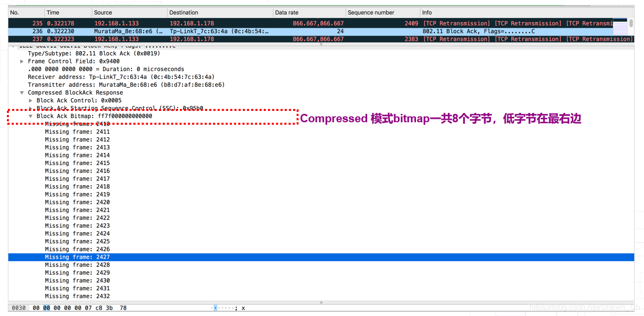
Task: Sort by the Time column header
Action: point(67,12)
